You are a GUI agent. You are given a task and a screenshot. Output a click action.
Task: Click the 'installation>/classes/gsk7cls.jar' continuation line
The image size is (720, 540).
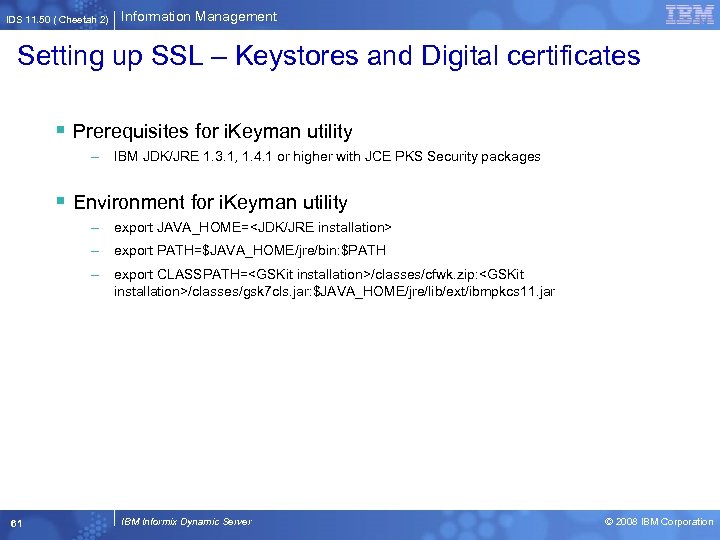334,292
